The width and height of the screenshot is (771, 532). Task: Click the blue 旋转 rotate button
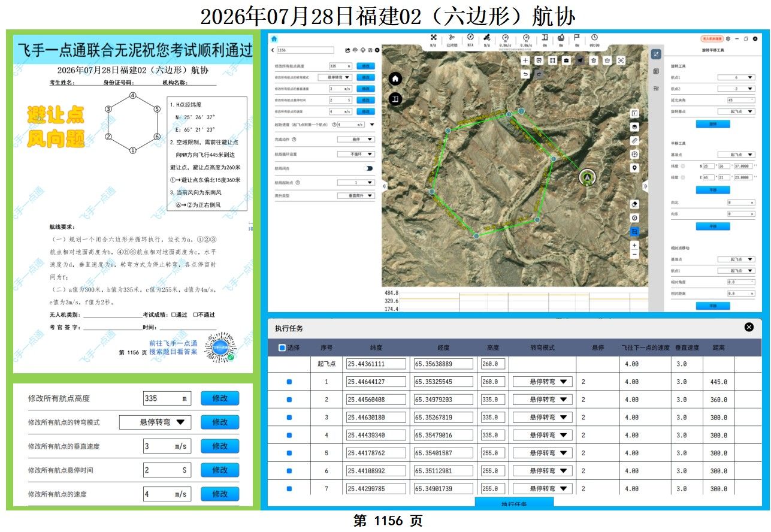coord(713,124)
